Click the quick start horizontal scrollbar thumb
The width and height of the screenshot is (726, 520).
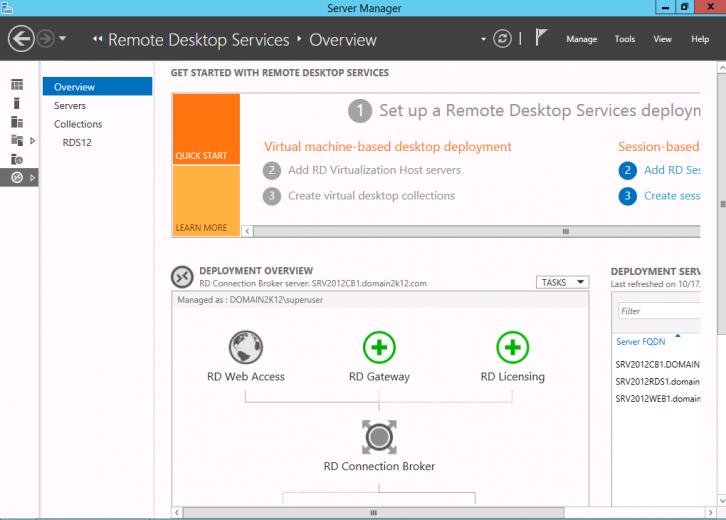coord(476,231)
